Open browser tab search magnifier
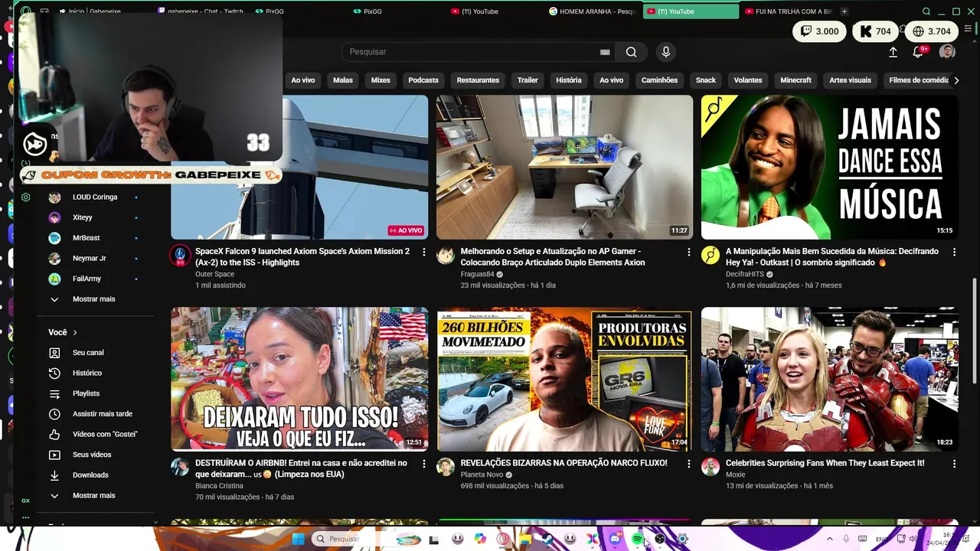Screen dimensions: 980x551 [x=926, y=11]
